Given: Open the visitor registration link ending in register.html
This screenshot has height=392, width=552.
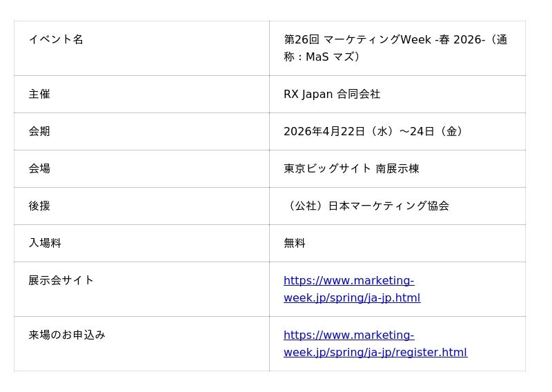Looking at the screenshot, I should pyautogui.click(x=375, y=344).
